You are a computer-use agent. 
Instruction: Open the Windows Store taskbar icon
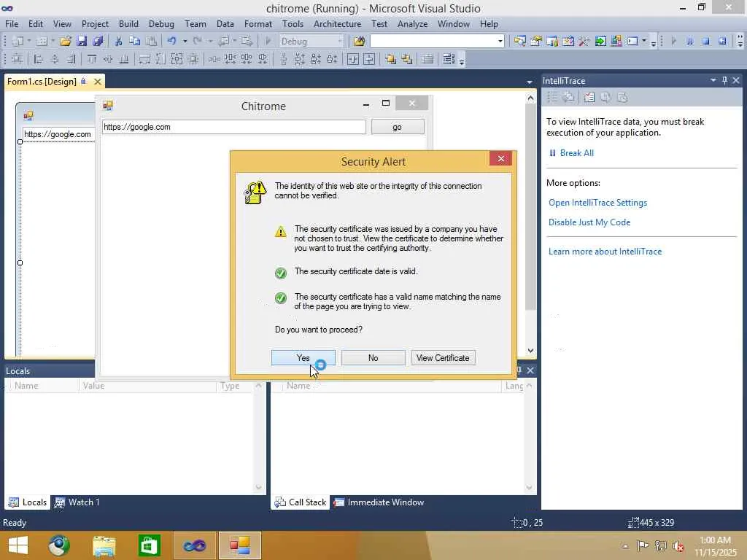point(149,545)
